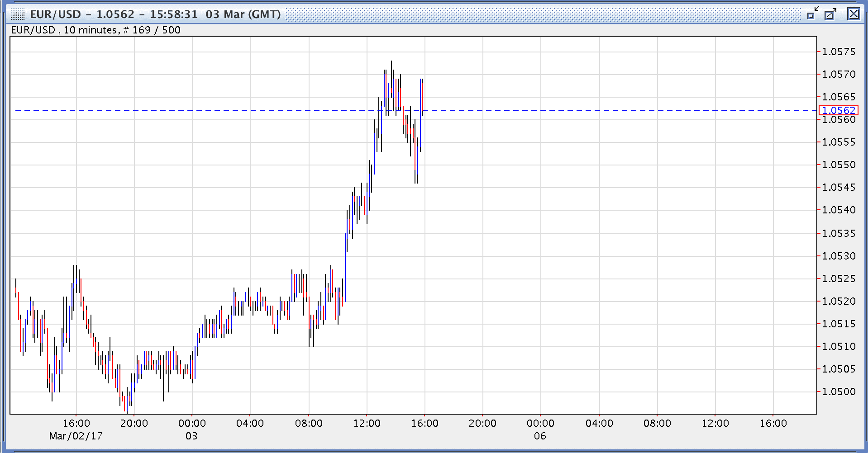
Task: Click the 1.0530 price axis label
Action: pyautogui.click(x=839, y=256)
